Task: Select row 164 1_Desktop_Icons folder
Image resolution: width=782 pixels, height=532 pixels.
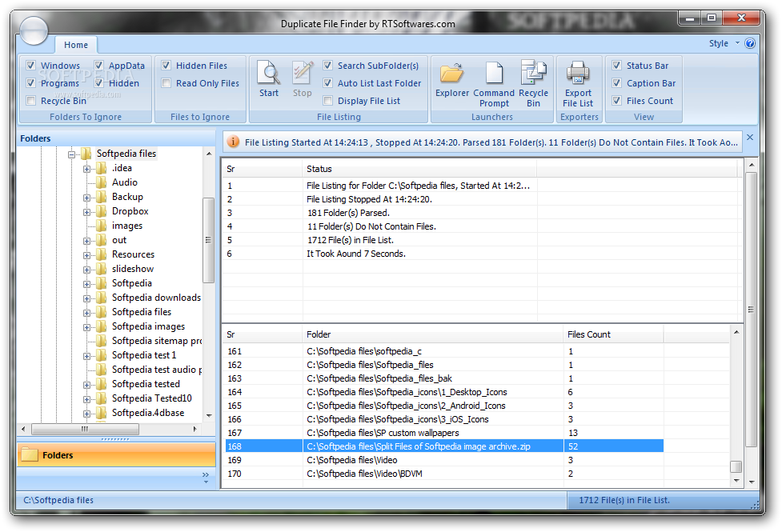Action: point(444,392)
